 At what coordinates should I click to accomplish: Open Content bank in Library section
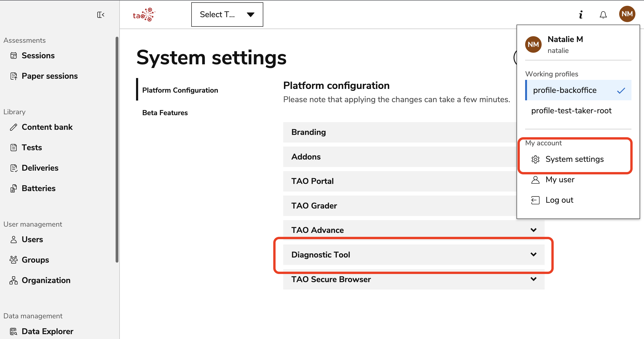click(x=47, y=127)
